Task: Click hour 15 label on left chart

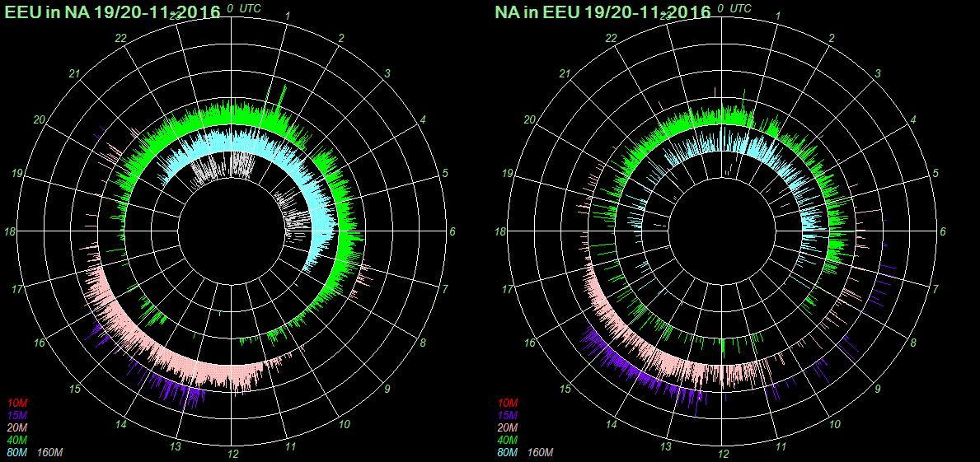Action: click(x=75, y=390)
